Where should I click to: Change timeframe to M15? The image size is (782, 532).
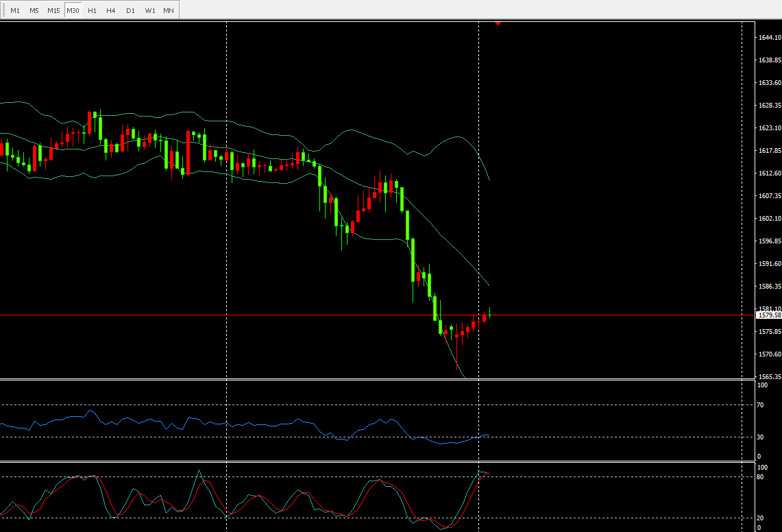click(x=53, y=10)
